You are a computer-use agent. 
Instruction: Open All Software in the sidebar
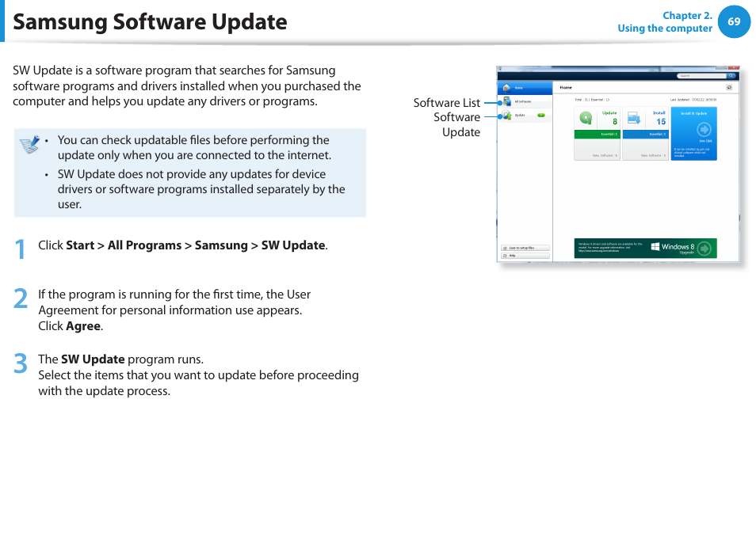pos(525,101)
